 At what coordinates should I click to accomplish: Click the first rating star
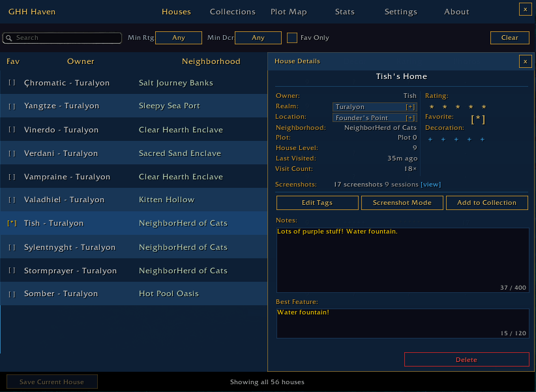point(432,107)
